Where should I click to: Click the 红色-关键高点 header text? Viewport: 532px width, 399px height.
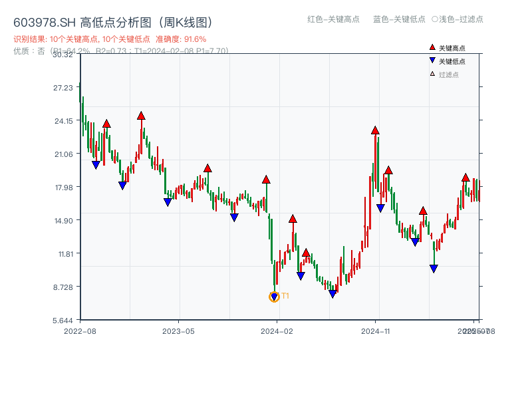[x=333, y=19]
